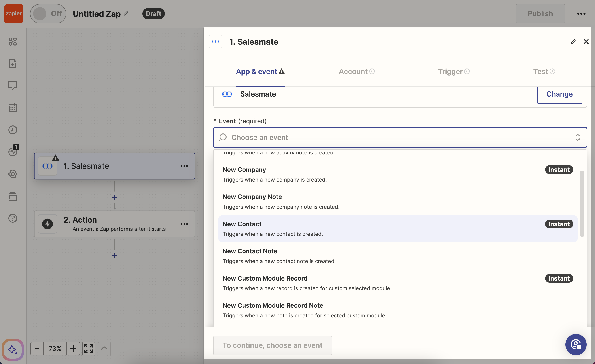Image resolution: width=595 pixels, height=364 pixels.
Task: Open the comments sidebar icon
Action: pyautogui.click(x=13, y=85)
